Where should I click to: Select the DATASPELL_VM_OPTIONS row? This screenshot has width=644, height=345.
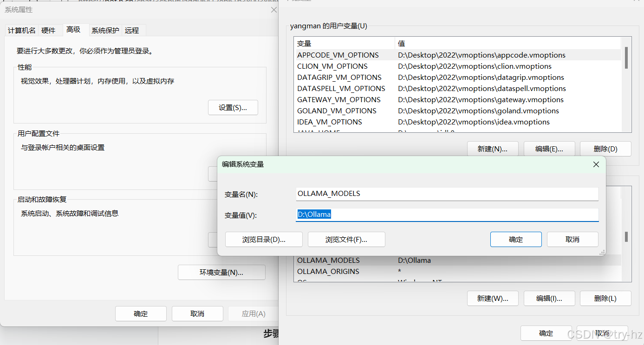[x=457, y=89]
